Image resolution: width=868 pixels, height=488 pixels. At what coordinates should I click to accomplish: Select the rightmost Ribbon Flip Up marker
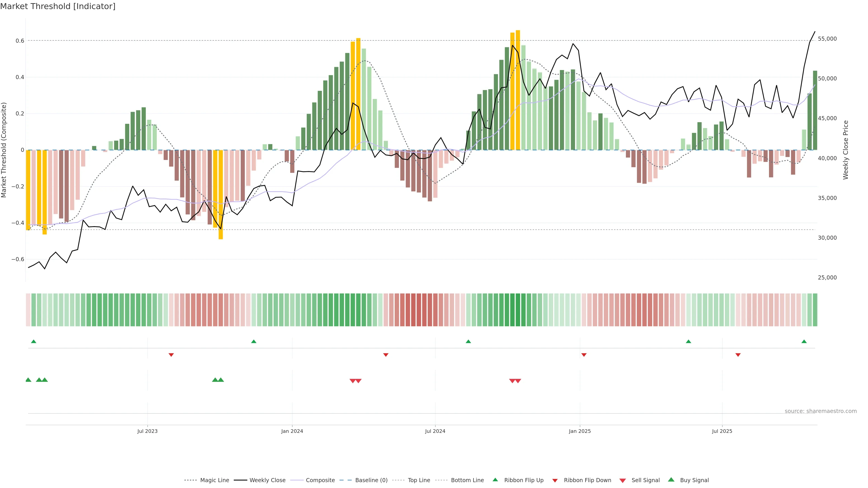coord(804,342)
